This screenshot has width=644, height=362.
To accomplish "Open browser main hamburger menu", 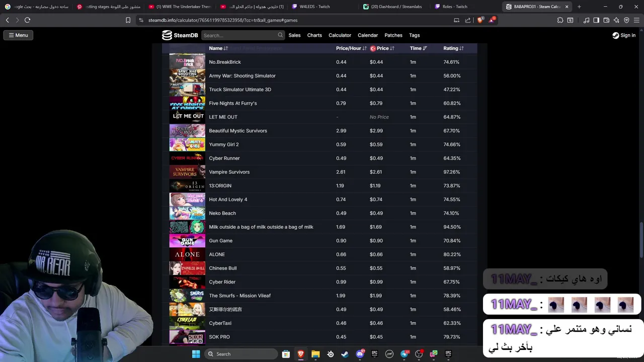I will click(x=636, y=20).
